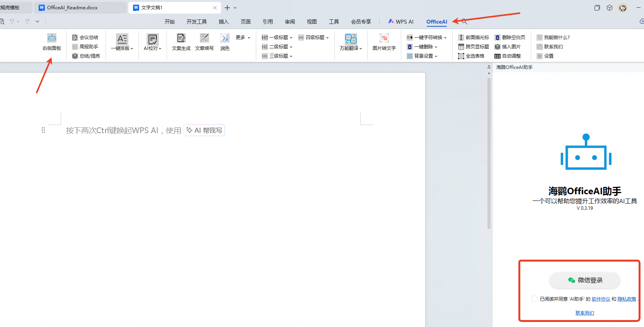644x327 pixels.
Task: Switch to the 视图 ribbon tab
Action: (x=312, y=22)
